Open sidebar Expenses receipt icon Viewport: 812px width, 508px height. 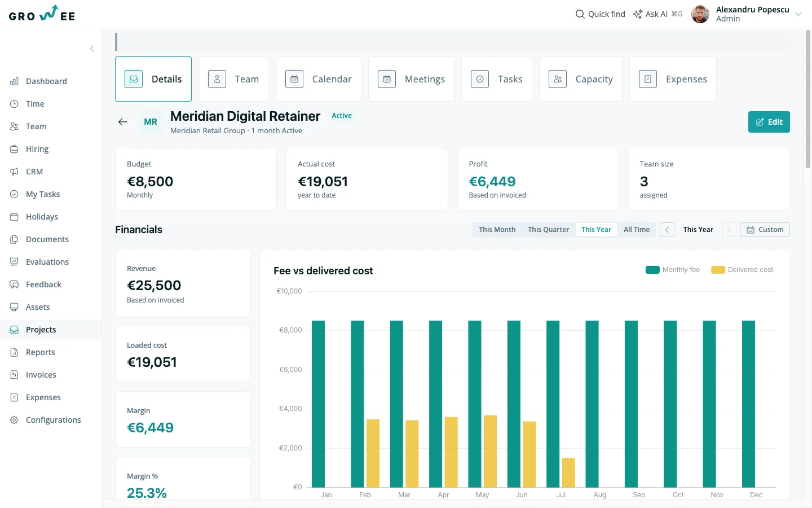click(14, 397)
